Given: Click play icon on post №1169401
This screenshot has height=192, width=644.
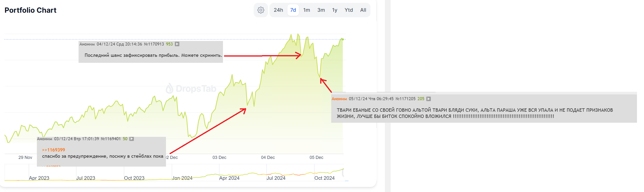Looking at the screenshot, I should coord(131,139).
